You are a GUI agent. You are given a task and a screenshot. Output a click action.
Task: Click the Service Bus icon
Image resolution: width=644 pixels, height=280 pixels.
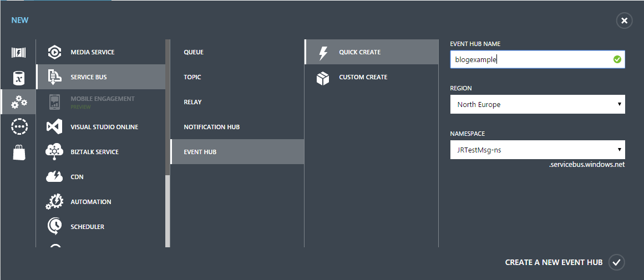[x=54, y=77]
